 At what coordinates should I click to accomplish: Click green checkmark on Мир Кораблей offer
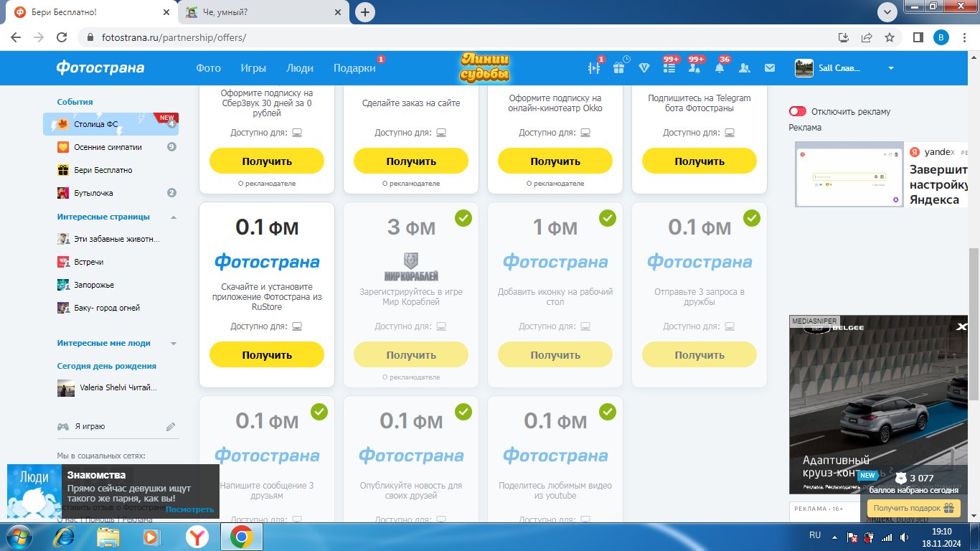(x=463, y=217)
